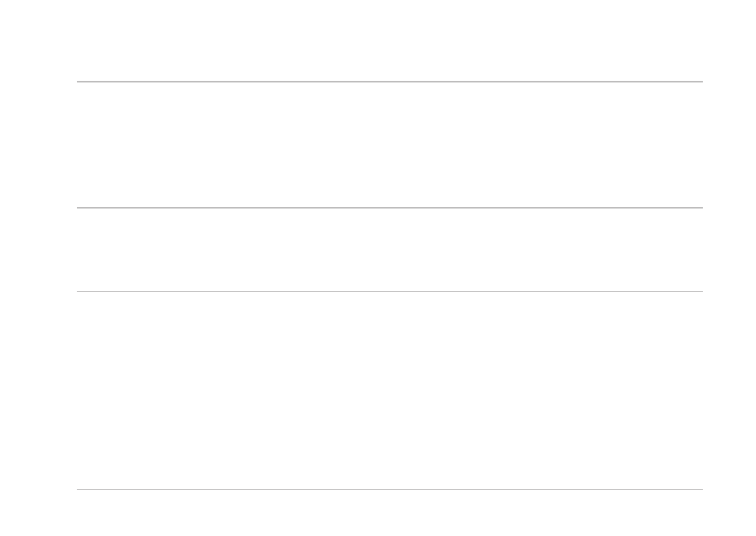Image resolution: width=756 pixels, height=536 pixels.
Task: Click the topmost horizontal divider line
Action: 390,82
